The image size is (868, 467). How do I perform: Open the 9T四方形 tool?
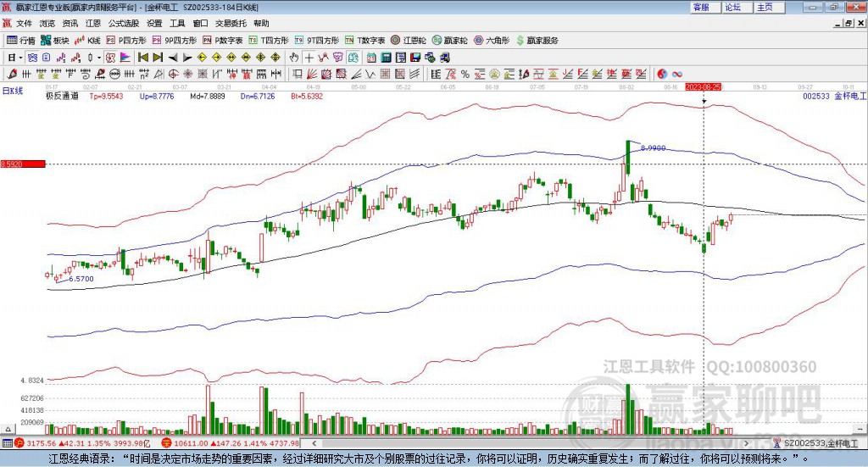[x=317, y=41]
